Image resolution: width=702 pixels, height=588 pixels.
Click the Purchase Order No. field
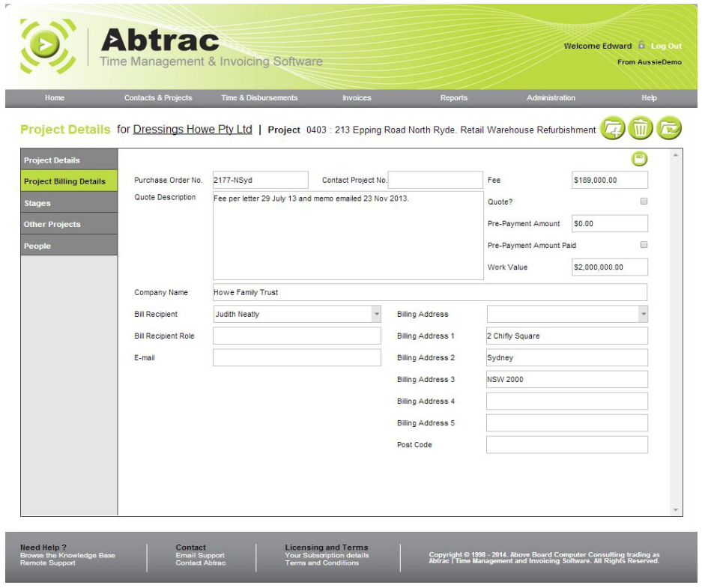coord(261,180)
